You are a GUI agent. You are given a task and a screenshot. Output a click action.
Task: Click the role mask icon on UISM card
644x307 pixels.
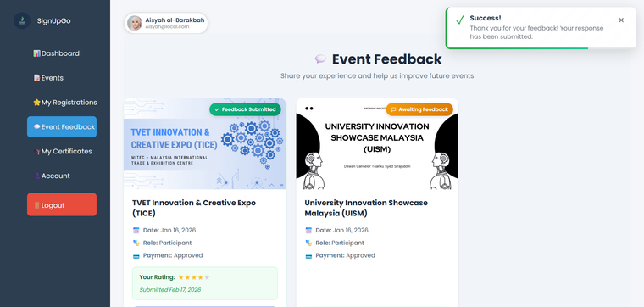point(308,243)
